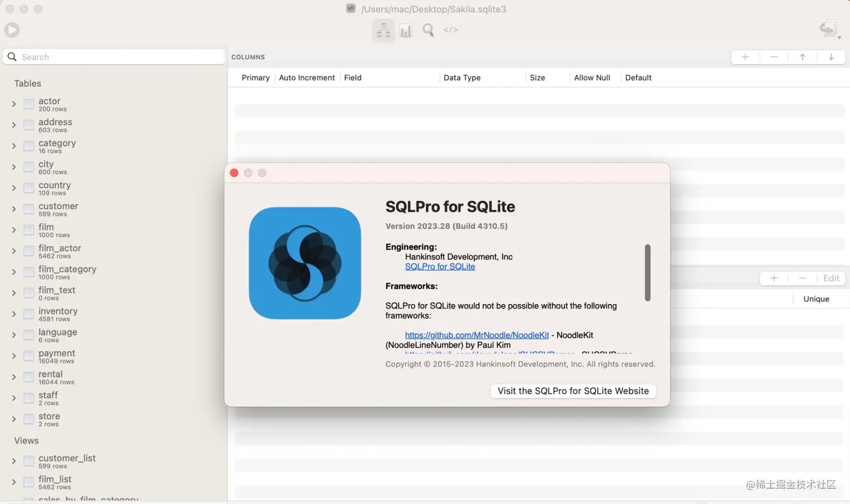Open the SQLPro for SQLite hyperlink

(440, 266)
